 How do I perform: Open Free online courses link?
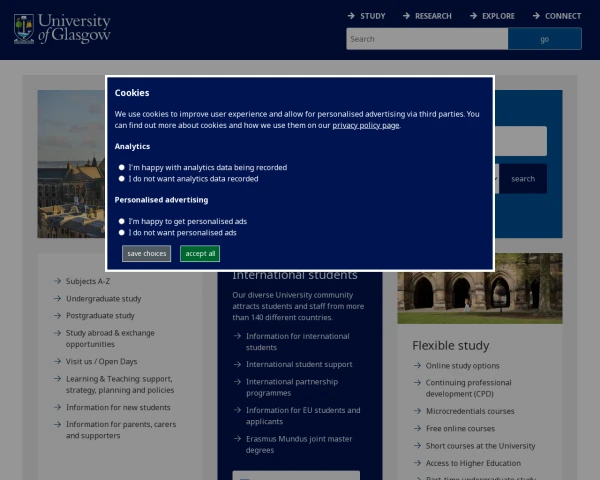[x=460, y=428]
